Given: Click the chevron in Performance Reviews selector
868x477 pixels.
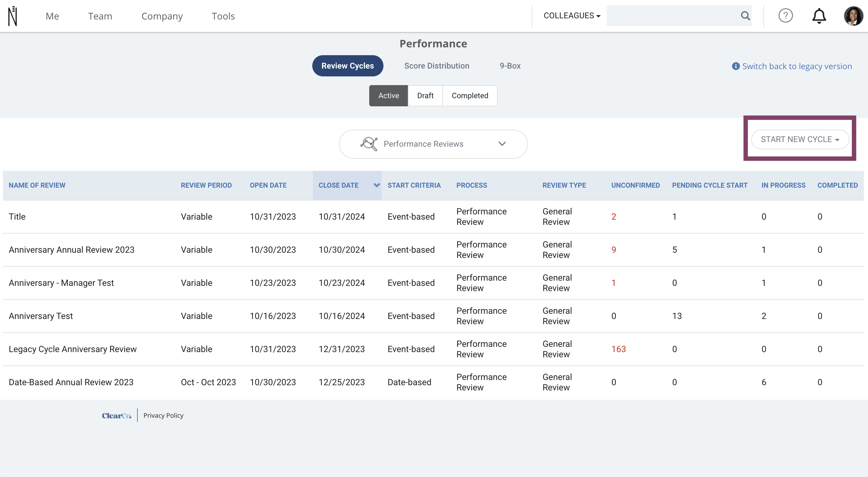Looking at the screenshot, I should (502, 144).
